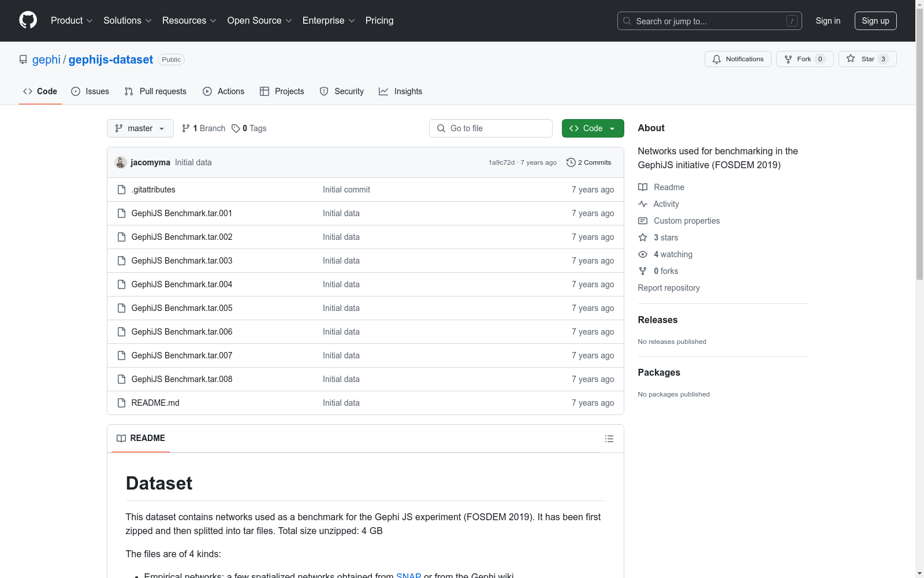Click the note icon beside Custom properties
The height and width of the screenshot is (578, 924).
[643, 221]
